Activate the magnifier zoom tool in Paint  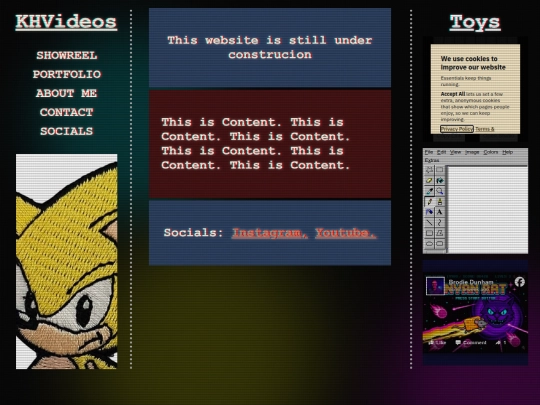[x=440, y=191]
